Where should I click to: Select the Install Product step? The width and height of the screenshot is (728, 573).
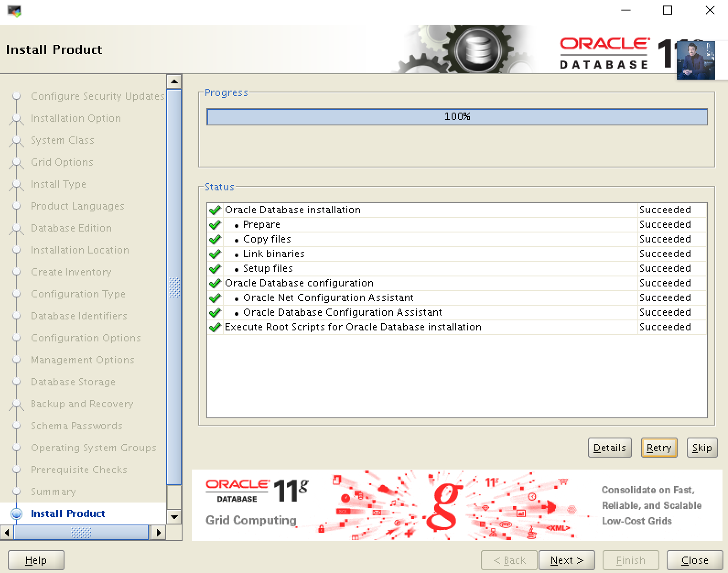click(68, 514)
